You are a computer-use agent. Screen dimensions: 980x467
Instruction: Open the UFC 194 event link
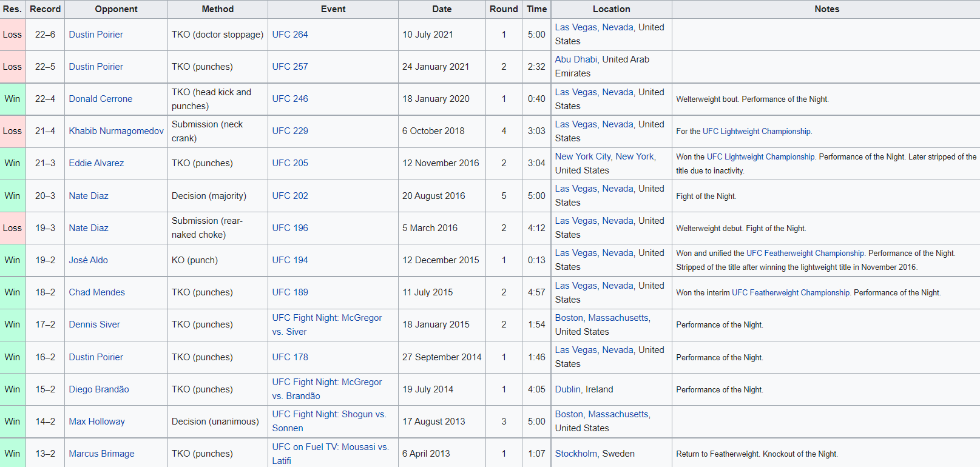click(x=289, y=260)
